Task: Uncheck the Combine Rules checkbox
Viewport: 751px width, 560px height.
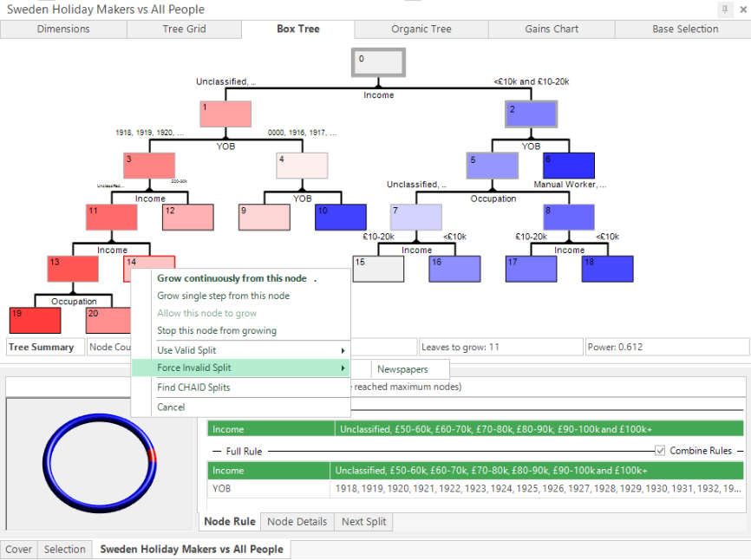Action: pos(661,448)
